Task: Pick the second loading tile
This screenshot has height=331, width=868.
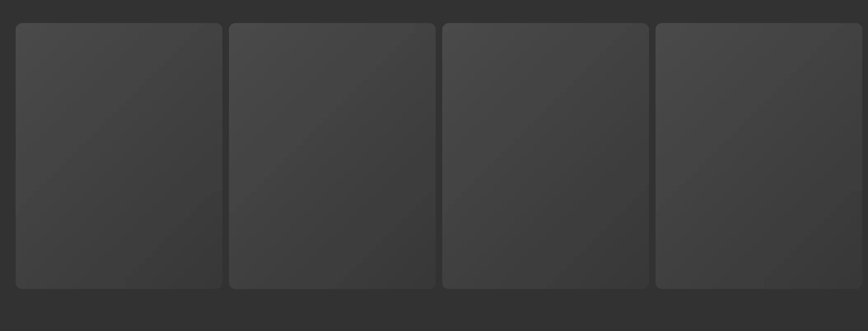Action: pyautogui.click(x=332, y=156)
